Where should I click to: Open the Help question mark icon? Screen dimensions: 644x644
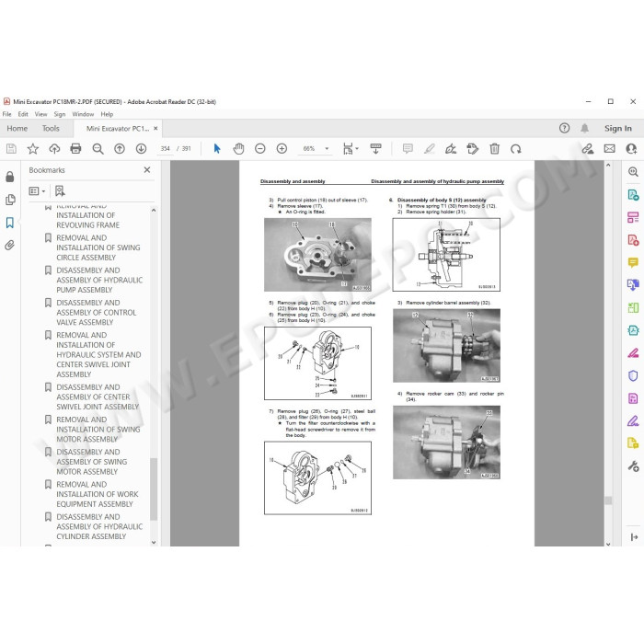[x=564, y=128]
